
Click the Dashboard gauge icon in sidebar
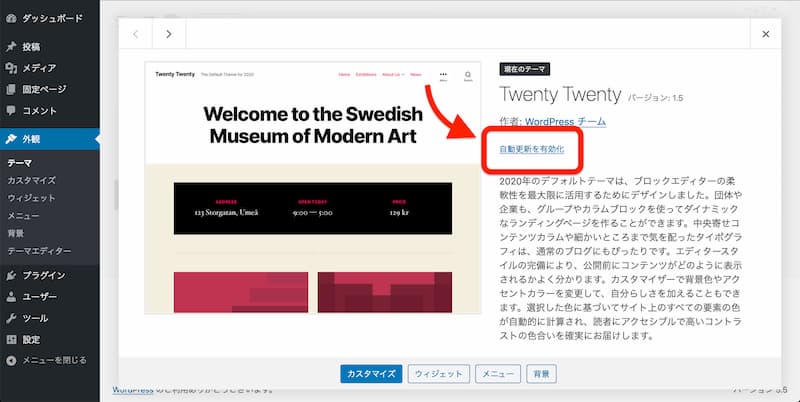[11, 18]
